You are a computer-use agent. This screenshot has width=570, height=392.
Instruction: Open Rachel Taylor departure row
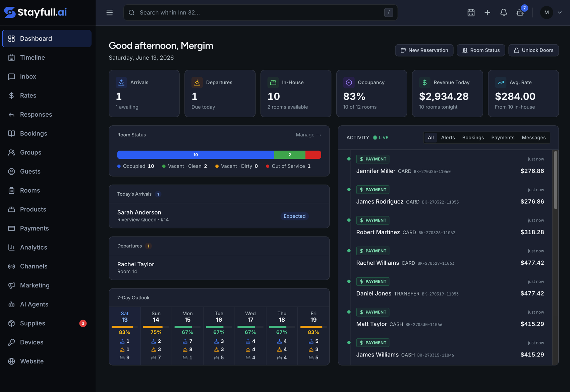click(x=219, y=267)
